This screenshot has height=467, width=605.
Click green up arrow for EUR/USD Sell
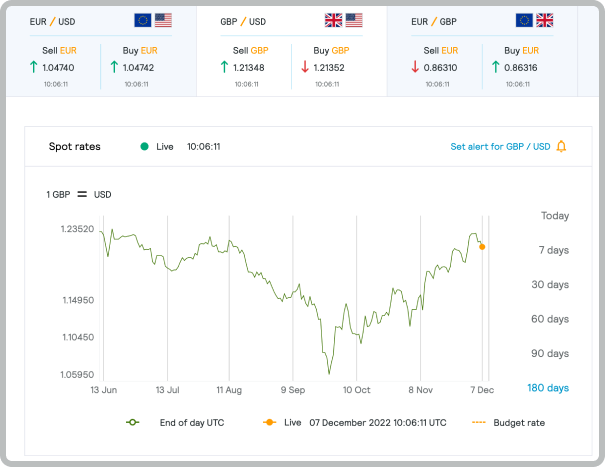click(x=33, y=67)
